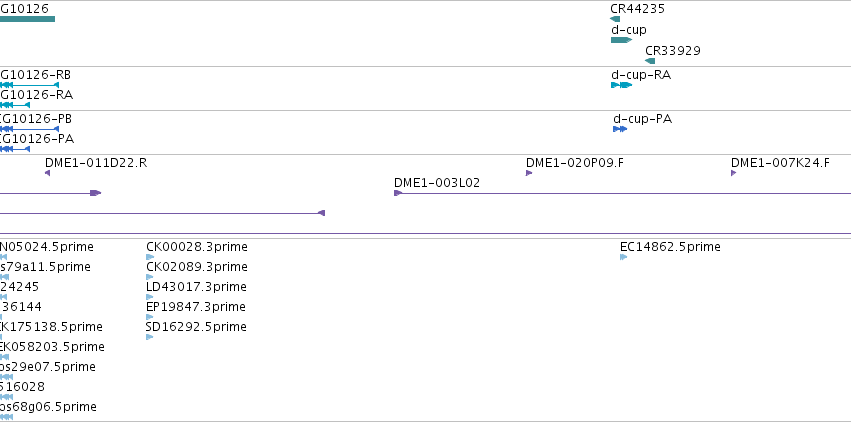
Task: Click the EC14862.5prime label
Action: (x=670, y=247)
